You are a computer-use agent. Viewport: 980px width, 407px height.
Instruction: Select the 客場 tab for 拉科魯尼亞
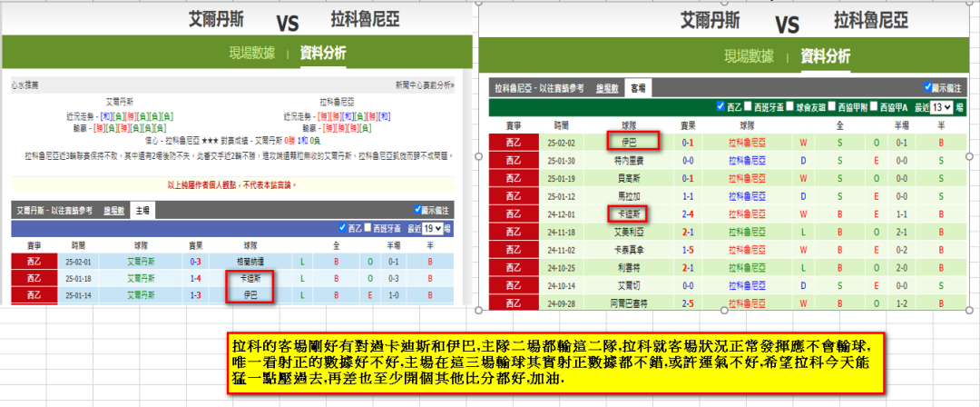(639, 89)
